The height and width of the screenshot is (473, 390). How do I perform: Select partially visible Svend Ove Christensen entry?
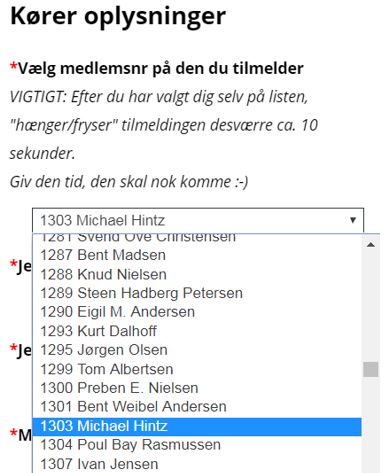(197, 239)
